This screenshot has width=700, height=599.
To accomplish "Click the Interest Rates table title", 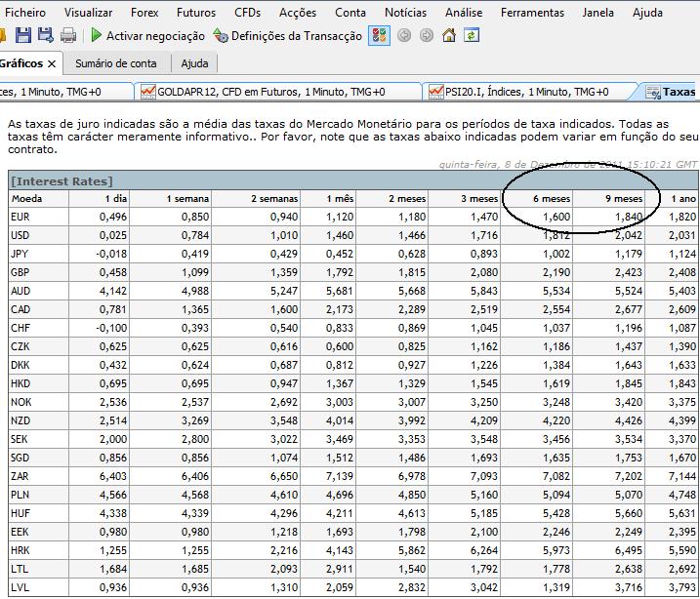I will click(62, 181).
